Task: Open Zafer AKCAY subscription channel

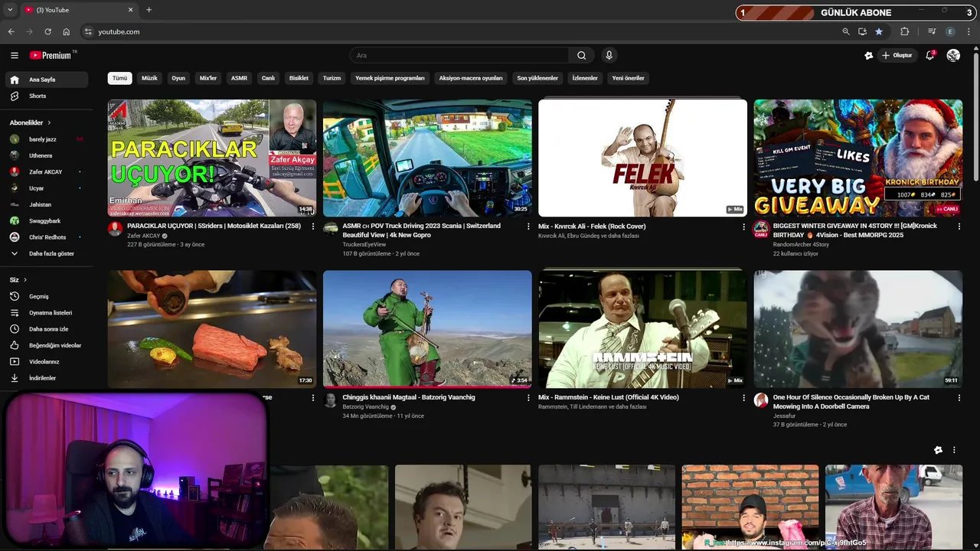Action: point(47,172)
